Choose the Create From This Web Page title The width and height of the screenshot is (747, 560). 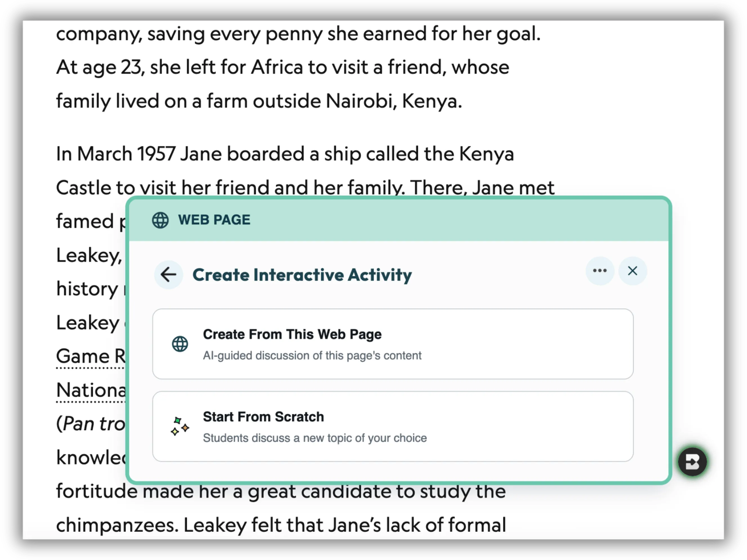tap(292, 334)
